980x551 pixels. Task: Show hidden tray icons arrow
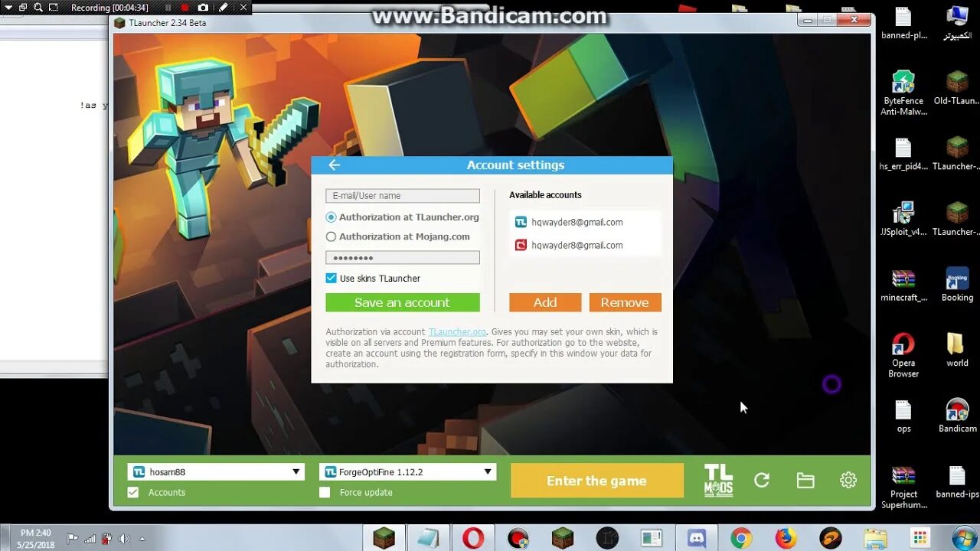(x=142, y=539)
